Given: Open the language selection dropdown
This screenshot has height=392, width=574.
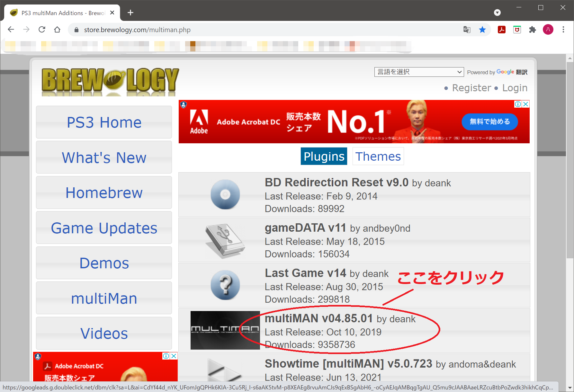Looking at the screenshot, I should coord(419,72).
